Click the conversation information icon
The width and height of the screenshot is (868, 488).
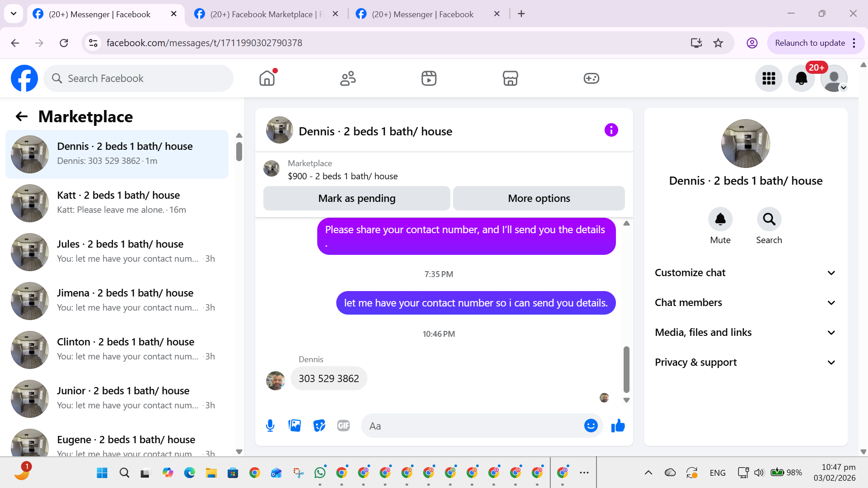point(611,130)
